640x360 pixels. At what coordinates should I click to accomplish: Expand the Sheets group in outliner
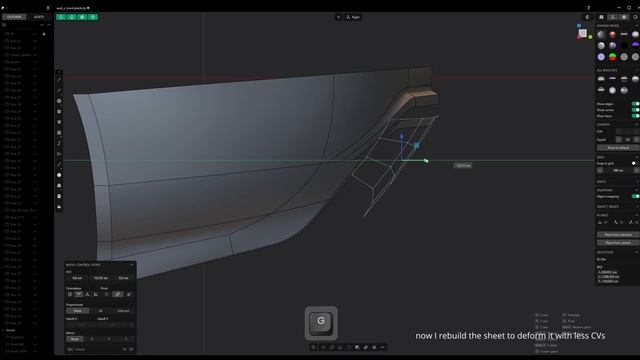click(4, 330)
